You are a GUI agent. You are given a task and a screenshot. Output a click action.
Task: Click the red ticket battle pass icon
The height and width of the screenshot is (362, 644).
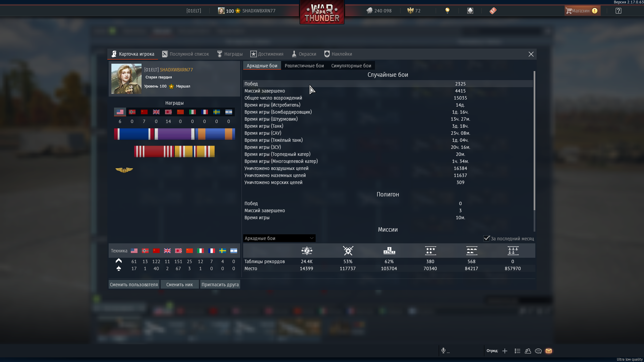[493, 11]
